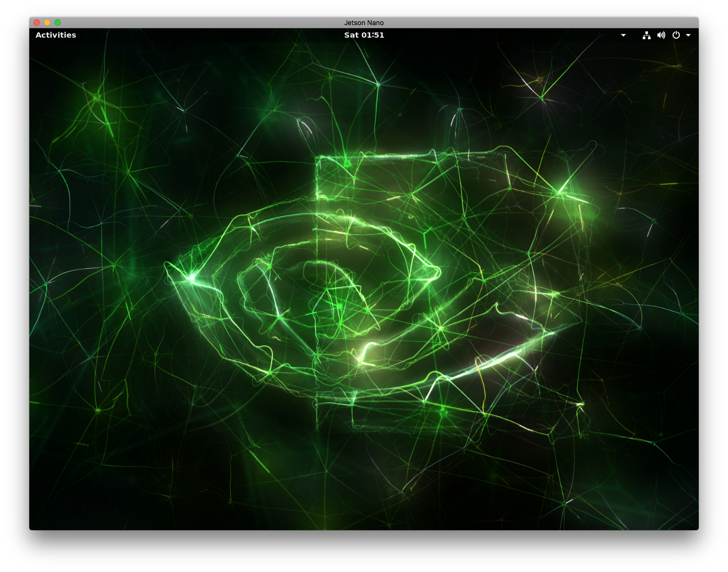The height and width of the screenshot is (572, 728).
Task: Click the power icon in top bar
Action: point(676,35)
